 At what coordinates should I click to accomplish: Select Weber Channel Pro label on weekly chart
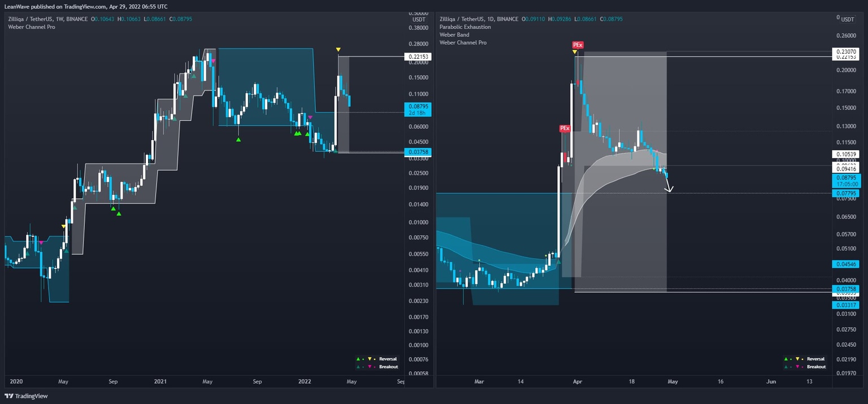point(32,27)
